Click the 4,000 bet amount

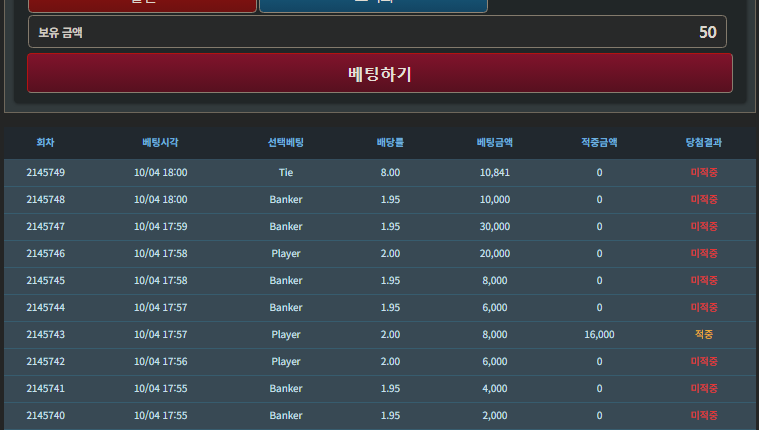pyautogui.click(x=495, y=389)
